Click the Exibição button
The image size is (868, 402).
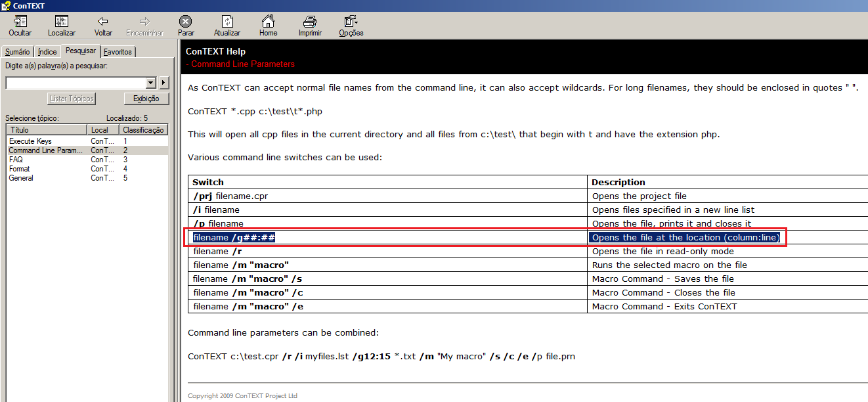pos(146,99)
